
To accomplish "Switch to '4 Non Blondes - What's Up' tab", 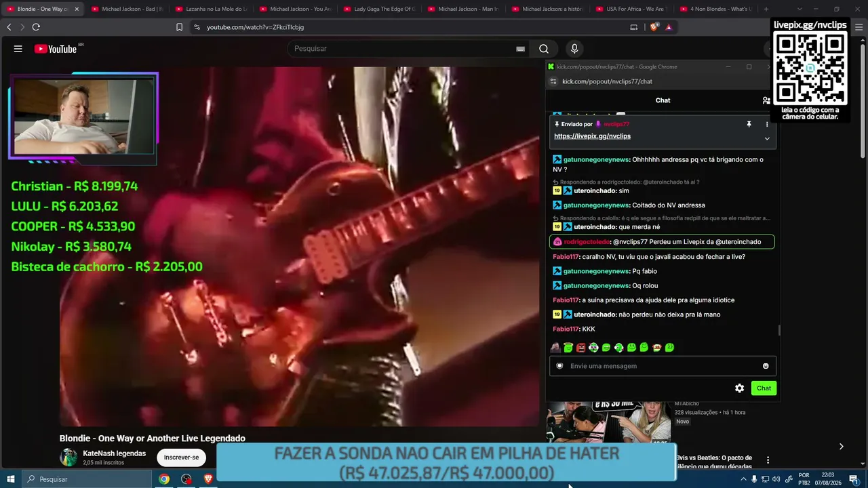I will point(715,9).
